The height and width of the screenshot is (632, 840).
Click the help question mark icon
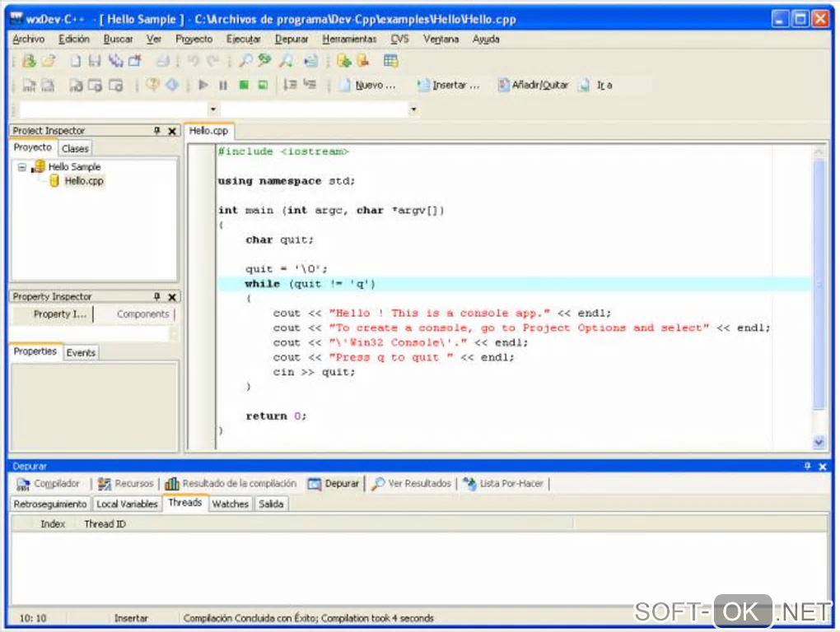[x=152, y=85]
